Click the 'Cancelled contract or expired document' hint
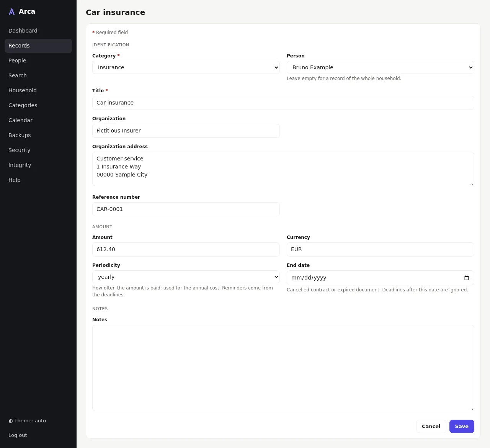Screen dimensions: 490x448 pos(377,290)
